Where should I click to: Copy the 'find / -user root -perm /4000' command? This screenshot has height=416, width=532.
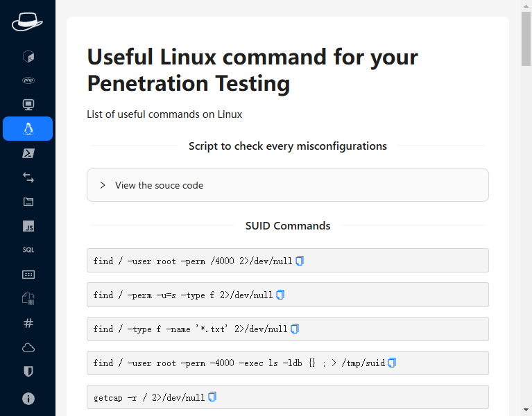pos(300,261)
